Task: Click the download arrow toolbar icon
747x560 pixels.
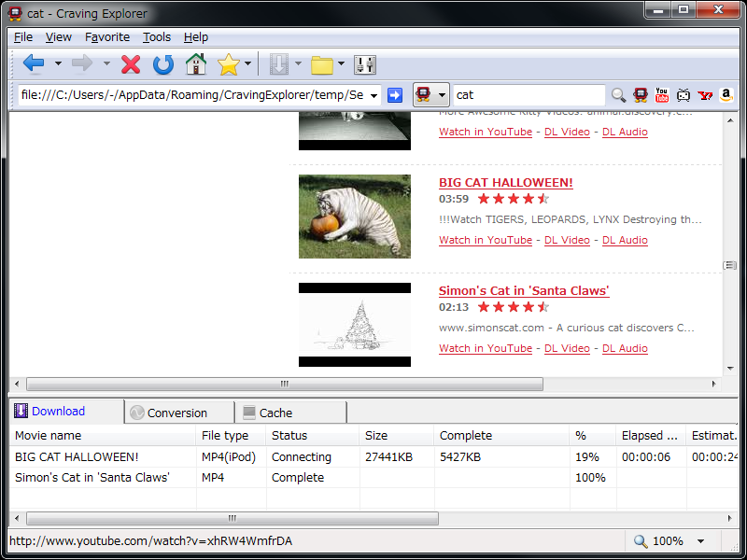Action: (x=279, y=63)
